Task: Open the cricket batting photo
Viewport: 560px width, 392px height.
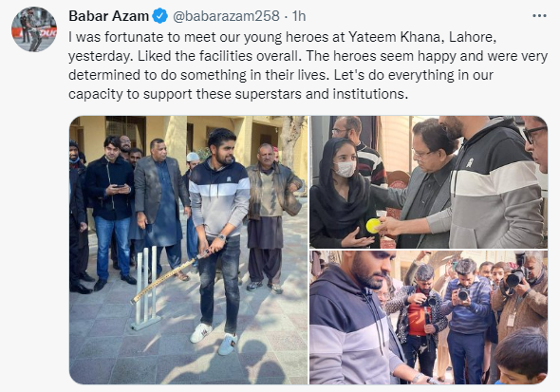Action: pyautogui.click(x=189, y=250)
